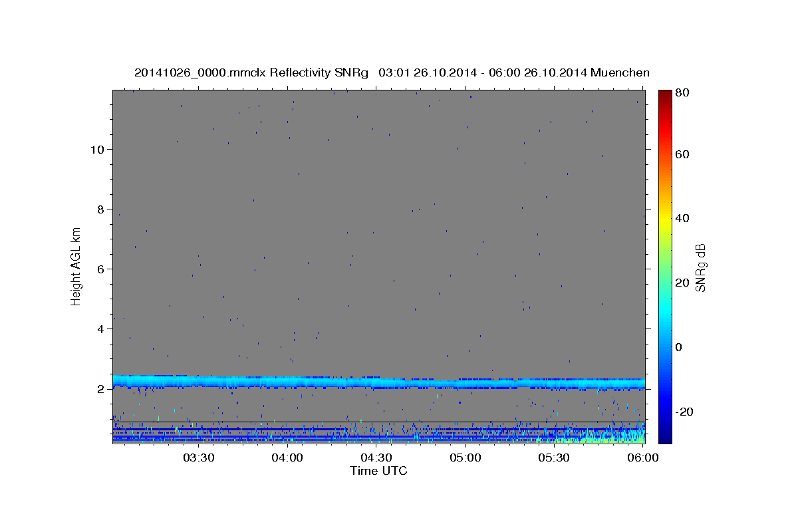The width and height of the screenshot is (798, 532).
Task: Click the height tick label 6
Action: coord(100,269)
